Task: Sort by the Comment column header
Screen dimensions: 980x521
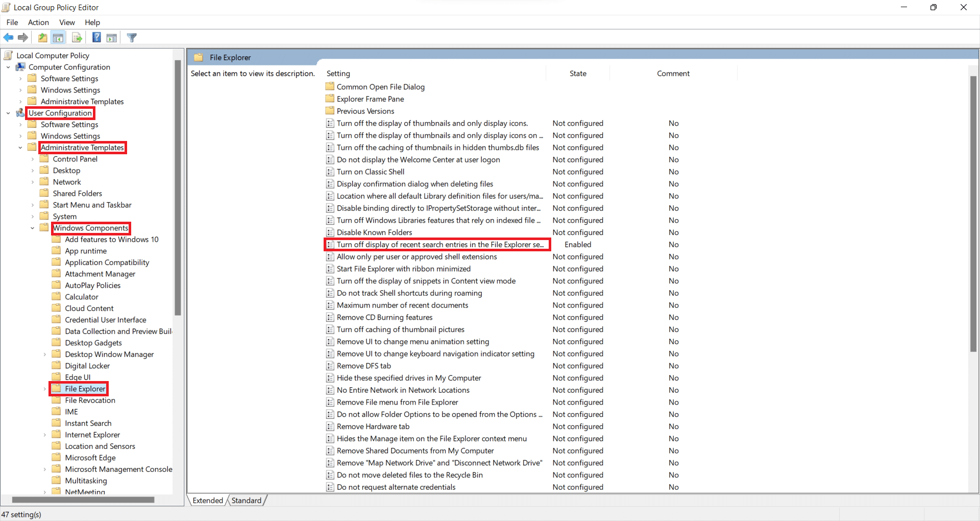Action: click(x=673, y=74)
